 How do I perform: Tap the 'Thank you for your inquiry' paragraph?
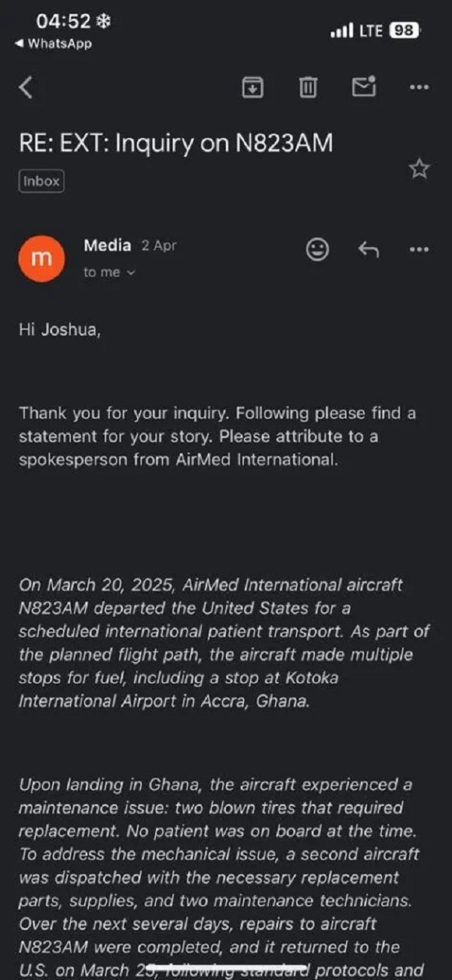(218, 436)
